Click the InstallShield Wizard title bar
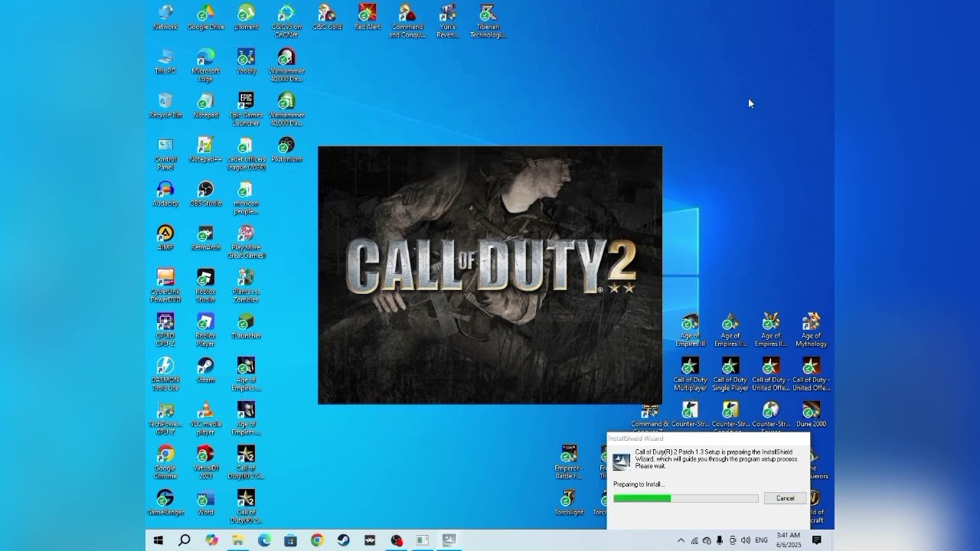 pyautogui.click(x=708, y=439)
